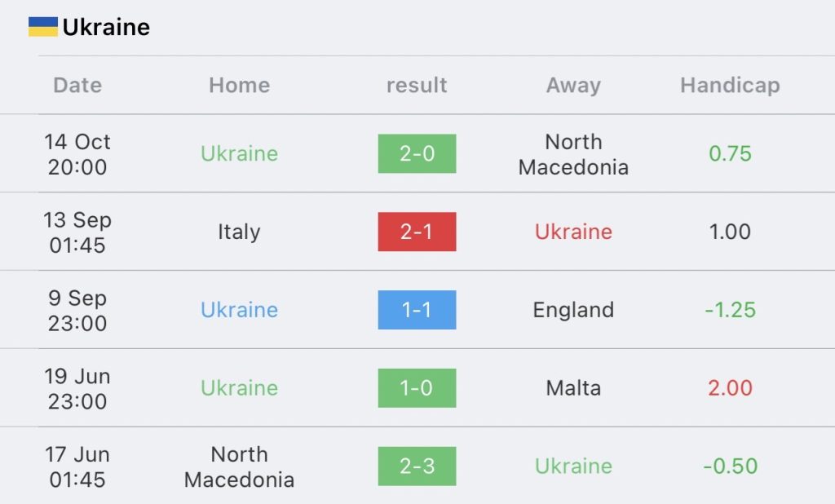835x504 pixels.
Task: Click North Macedonia home team on 17 Jun
Action: tap(240, 466)
